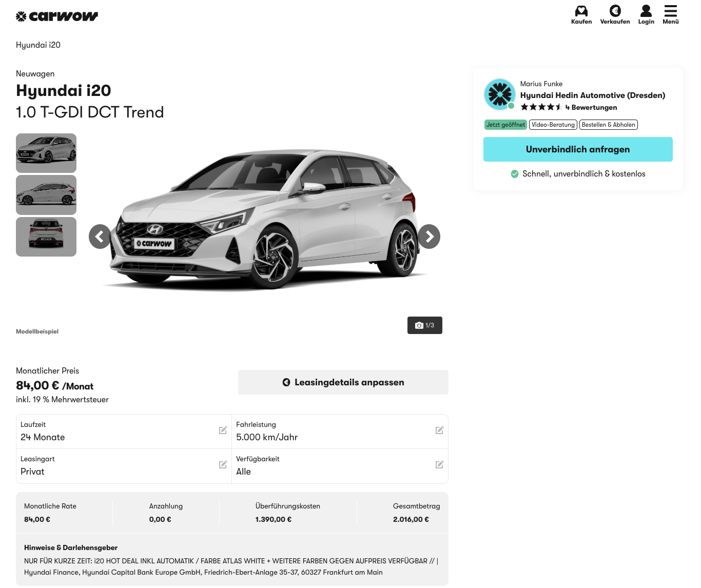Edit the Verfügbarkeit Alle setting
701x588 pixels.
click(439, 465)
